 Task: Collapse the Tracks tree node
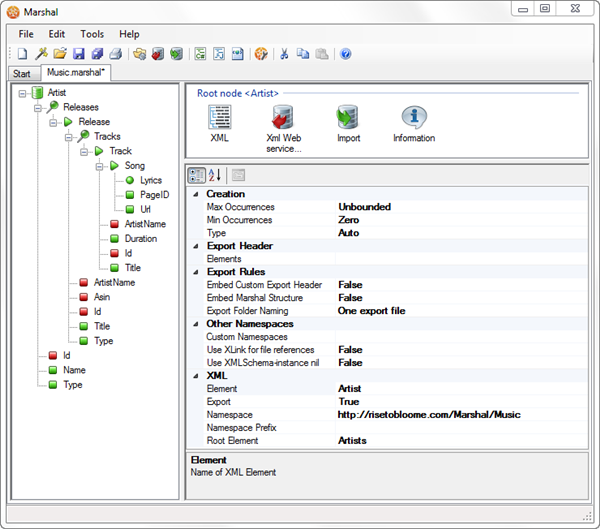click(x=68, y=137)
